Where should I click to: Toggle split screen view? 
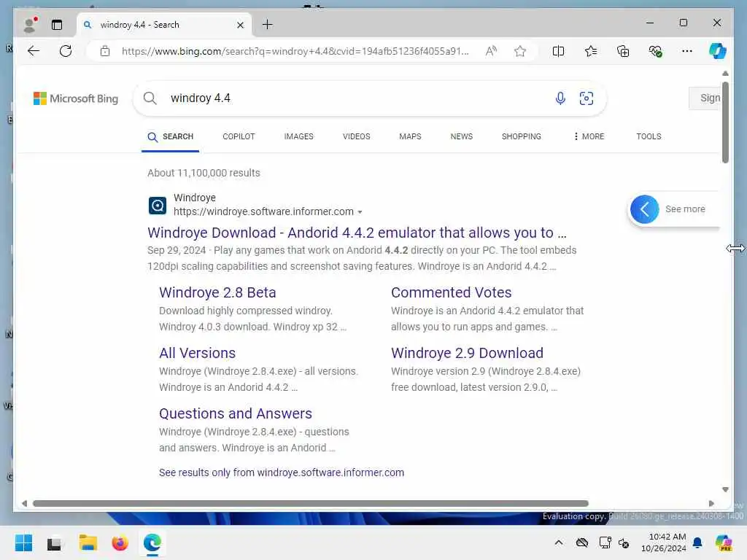pos(558,51)
